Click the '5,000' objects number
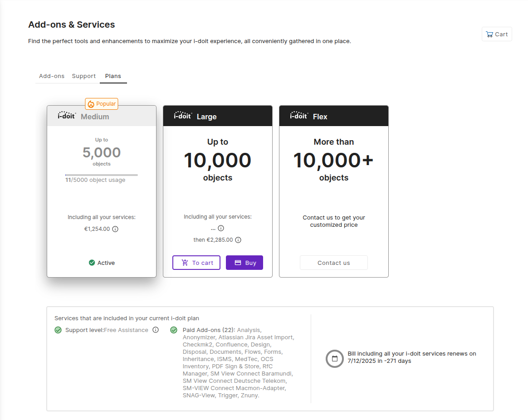 click(101, 152)
